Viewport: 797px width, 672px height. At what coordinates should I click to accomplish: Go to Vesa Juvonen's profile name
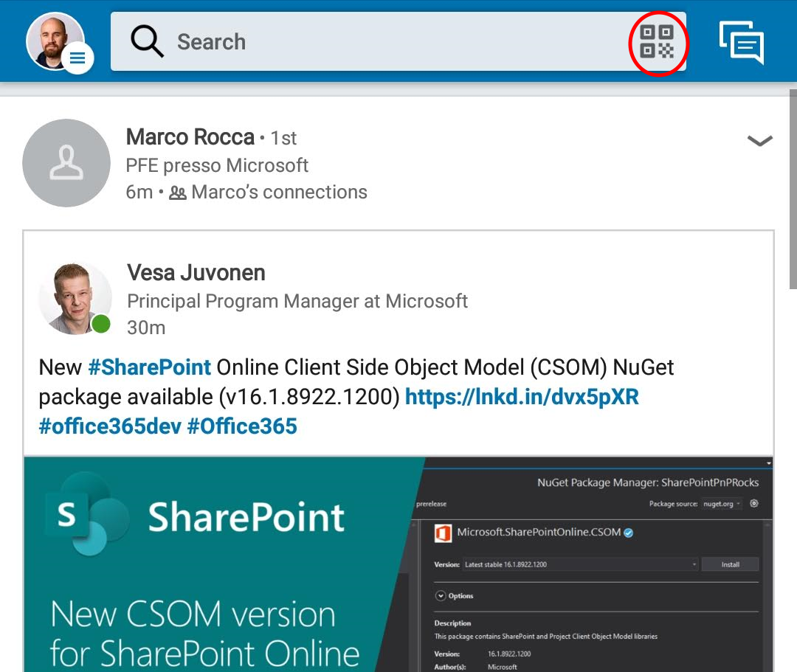(x=196, y=273)
